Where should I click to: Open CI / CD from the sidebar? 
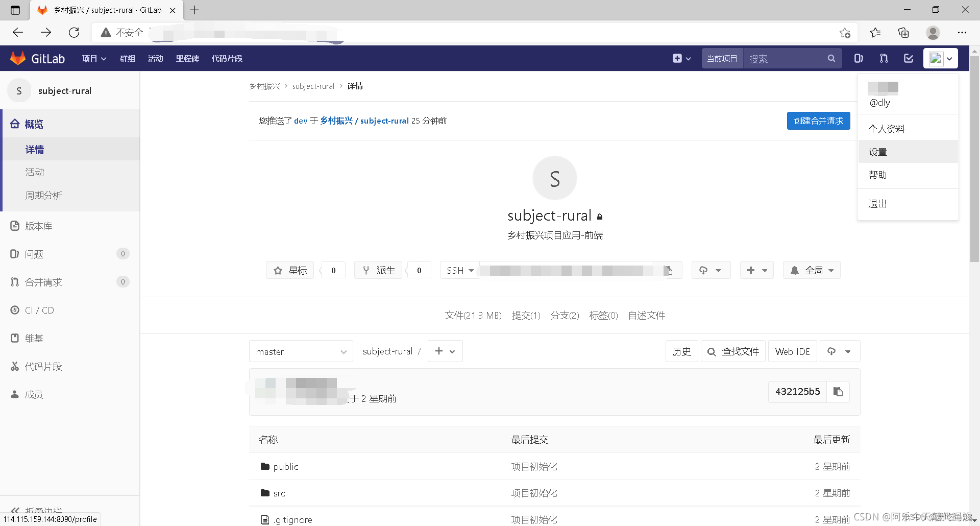39,310
